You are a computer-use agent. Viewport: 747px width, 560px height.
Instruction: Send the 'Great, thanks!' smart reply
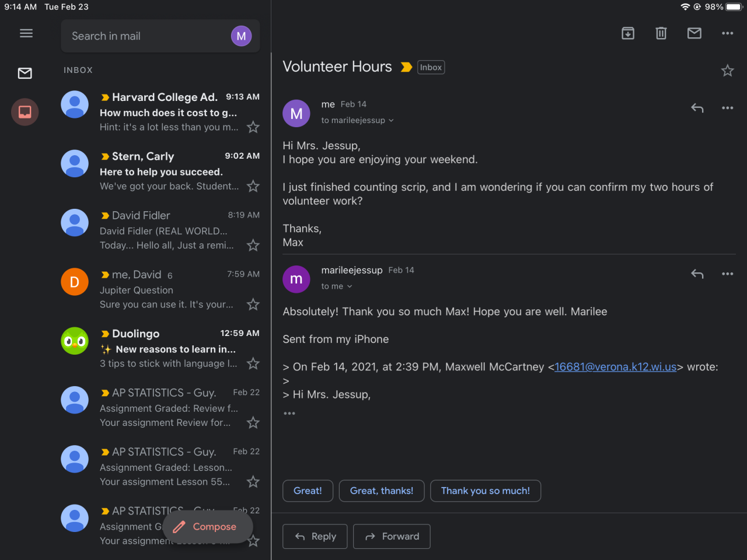click(381, 491)
